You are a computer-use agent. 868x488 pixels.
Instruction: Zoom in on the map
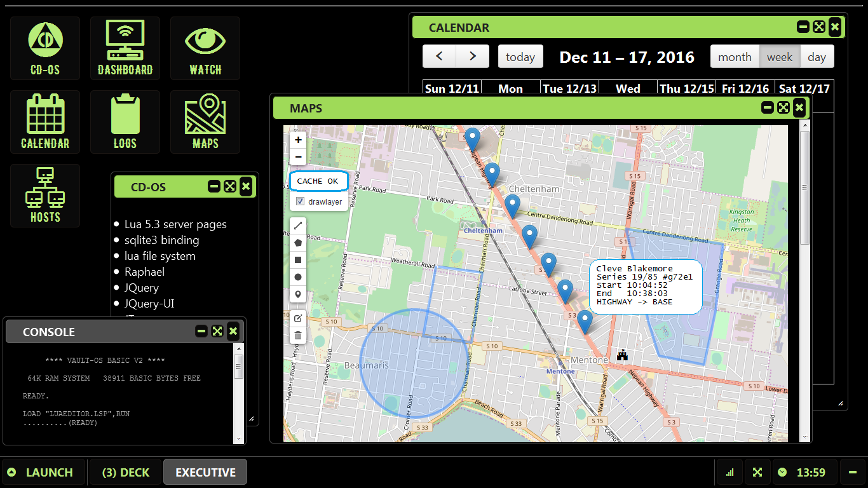pyautogui.click(x=298, y=140)
